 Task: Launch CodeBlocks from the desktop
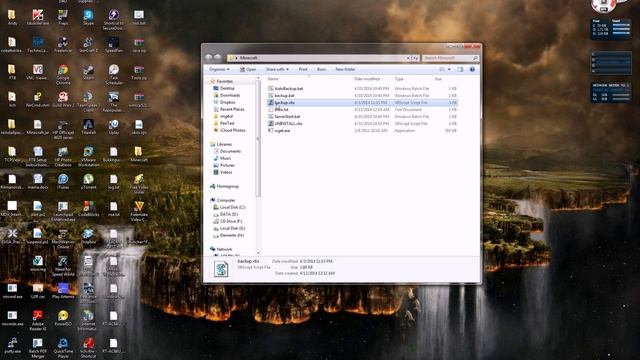tap(89, 209)
